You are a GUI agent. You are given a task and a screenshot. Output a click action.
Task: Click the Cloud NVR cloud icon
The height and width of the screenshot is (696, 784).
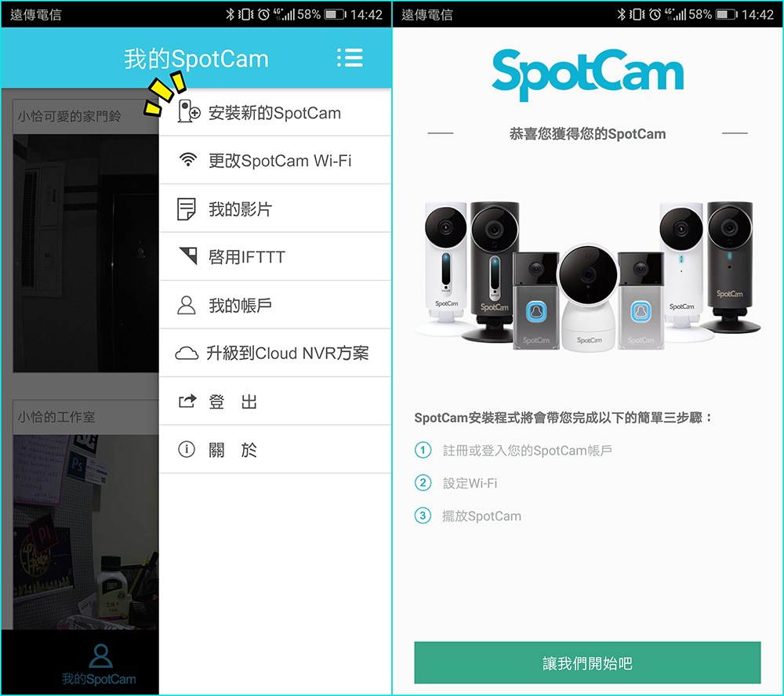(x=187, y=353)
